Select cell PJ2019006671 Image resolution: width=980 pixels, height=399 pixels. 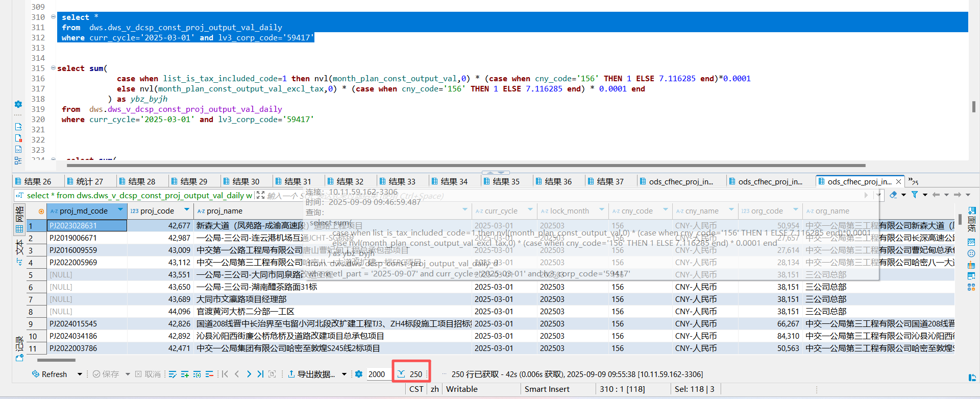pos(87,238)
